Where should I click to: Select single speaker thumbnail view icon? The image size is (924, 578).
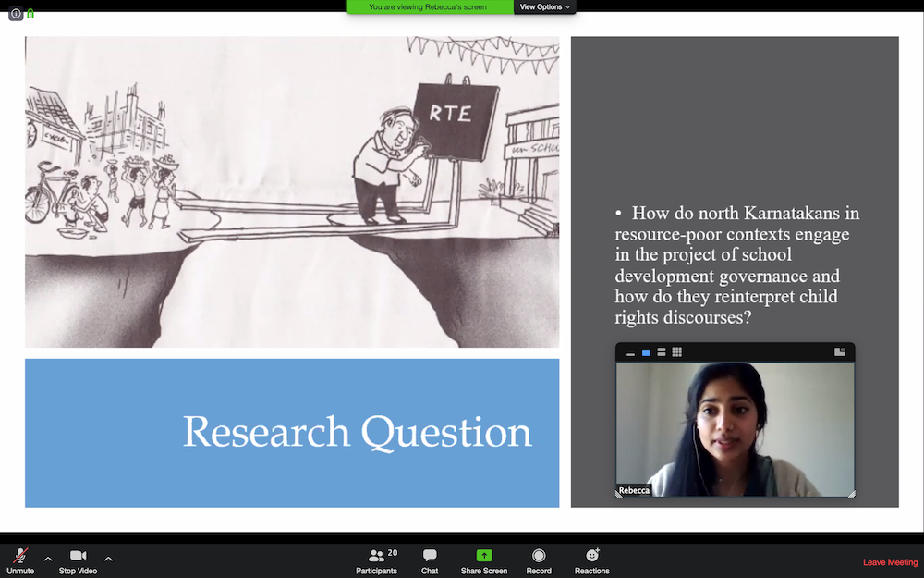pyautogui.click(x=646, y=352)
